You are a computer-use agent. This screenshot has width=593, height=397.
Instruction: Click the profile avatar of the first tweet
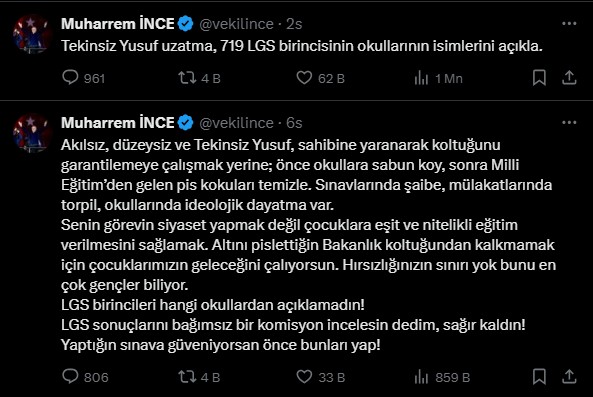pyautogui.click(x=32, y=34)
